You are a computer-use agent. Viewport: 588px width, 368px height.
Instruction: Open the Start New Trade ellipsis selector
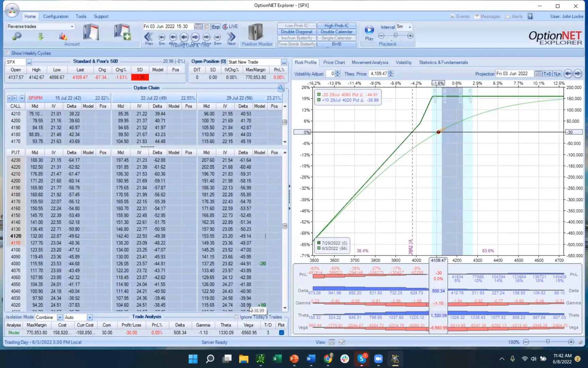click(x=283, y=62)
